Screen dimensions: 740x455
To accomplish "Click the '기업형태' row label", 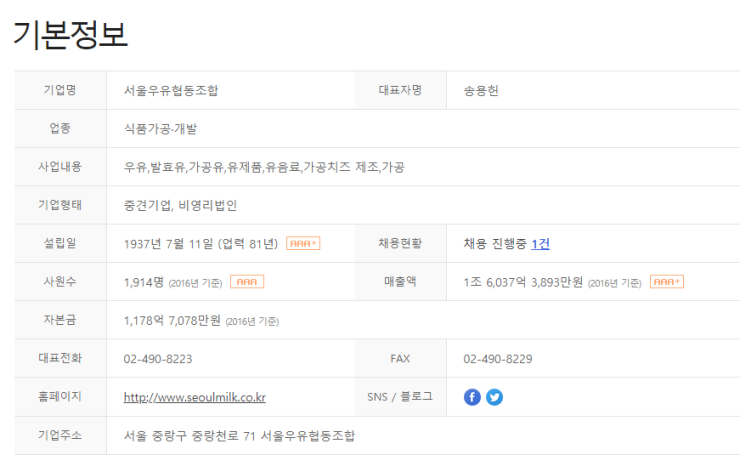I will (60, 205).
